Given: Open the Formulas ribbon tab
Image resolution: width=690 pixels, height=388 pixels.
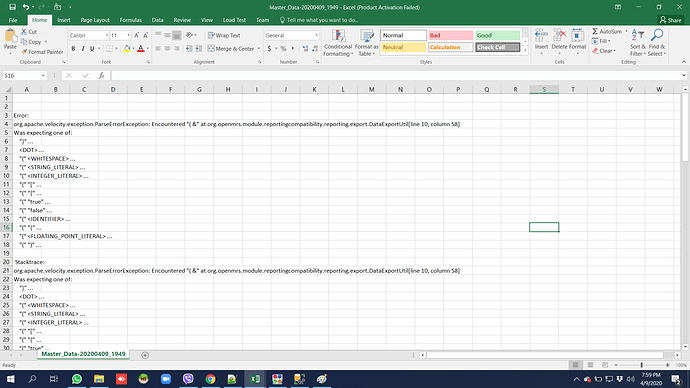Looking at the screenshot, I should (x=131, y=20).
